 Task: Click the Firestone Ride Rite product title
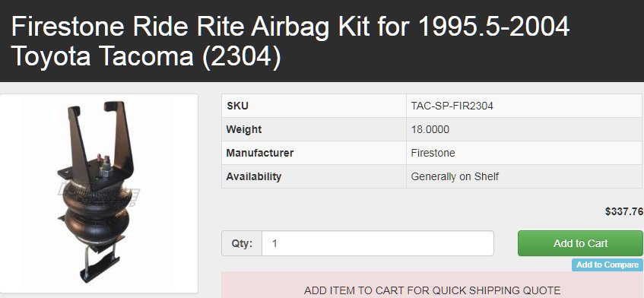(290, 41)
